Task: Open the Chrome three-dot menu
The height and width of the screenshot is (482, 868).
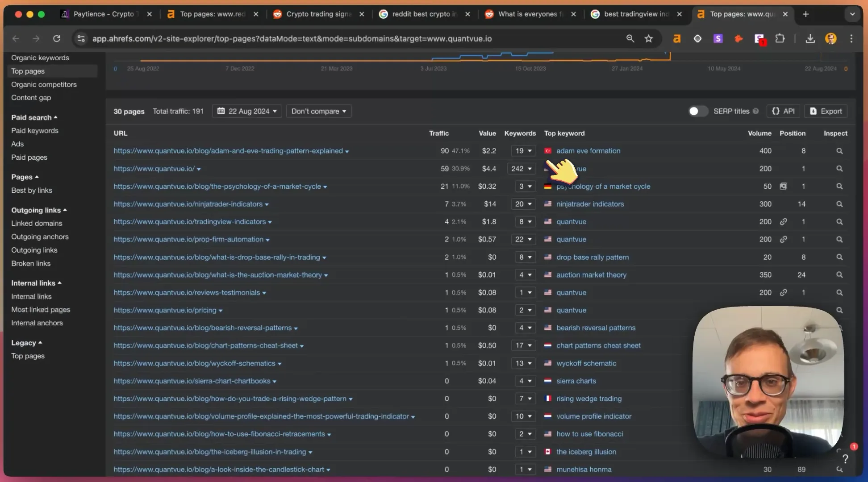Action: click(x=851, y=39)
